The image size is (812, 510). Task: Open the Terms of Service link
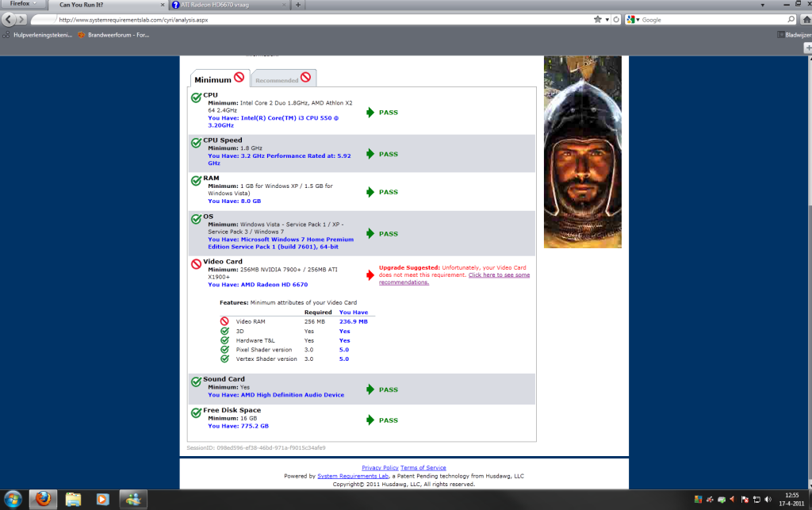coord(423,467)
